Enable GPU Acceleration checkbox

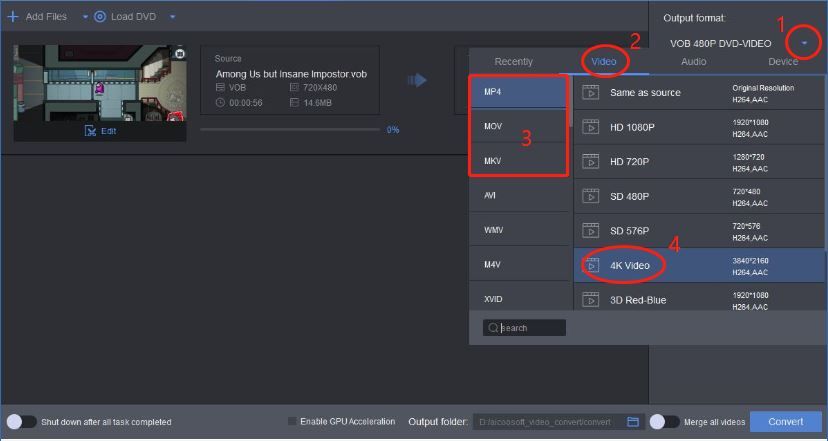coord(292,422)
